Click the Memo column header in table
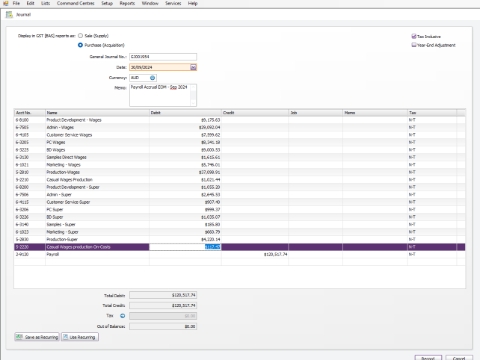 tap(375, 113)
